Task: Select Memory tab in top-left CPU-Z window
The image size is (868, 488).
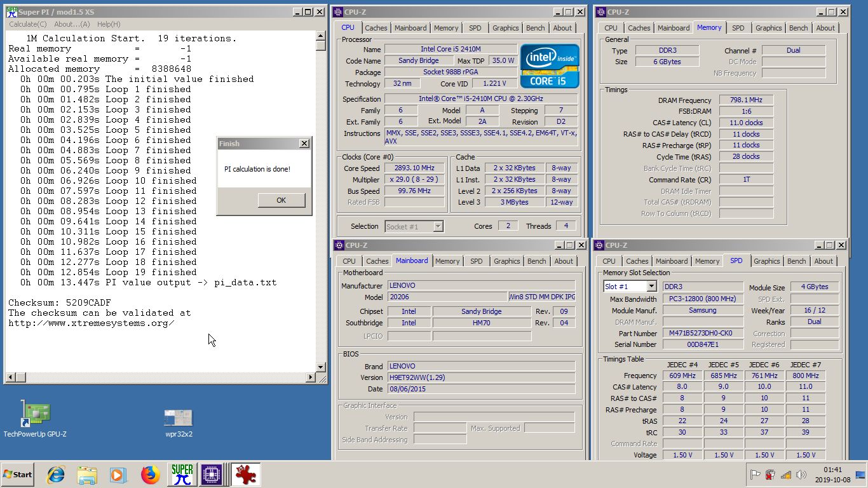Action: coord(446,28)
